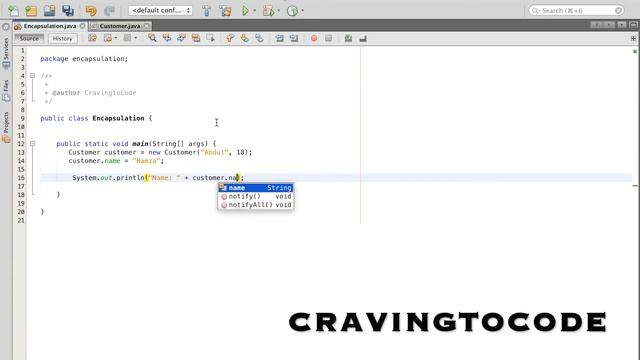Viewport: 640px width, 360px height.
Task: Switch to History view
Action: 62,38
